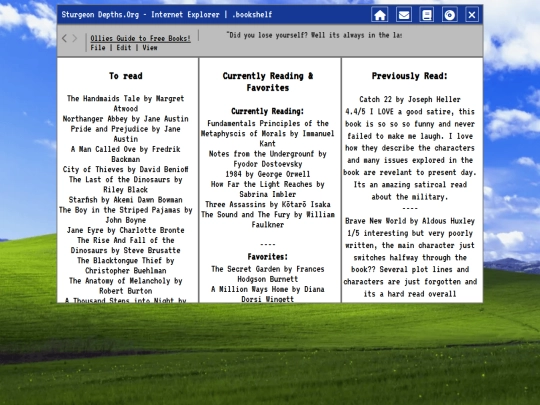Select 'The Secret Garden' favorite

[268, 274]
